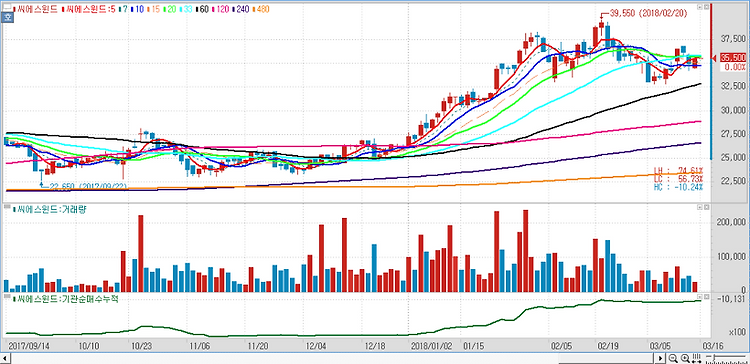This screenshot has width=750, height=364.
Task: Click the 씨에스윈드:거래량 volume legend
Action: 50,209
